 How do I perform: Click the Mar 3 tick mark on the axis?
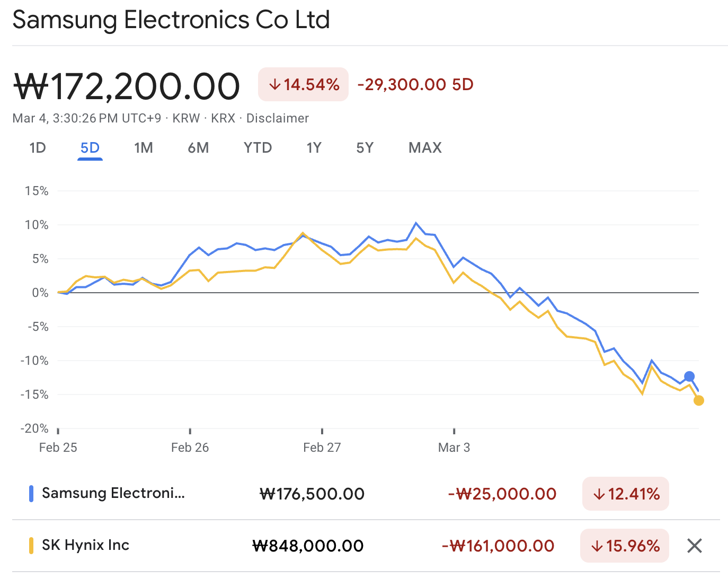pyautogui.click(x=454, y=432)
